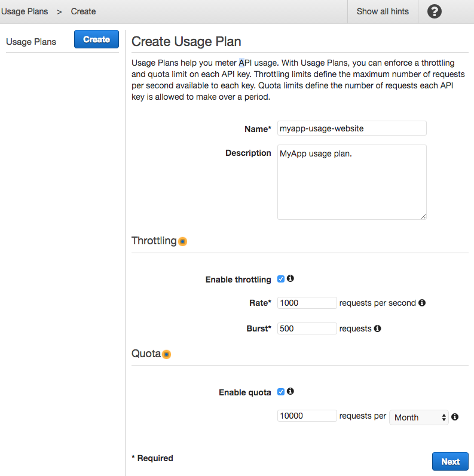Uncheck the Enable throttling checkbox
This screenshot has height=476, width=474.
(281, 279)
